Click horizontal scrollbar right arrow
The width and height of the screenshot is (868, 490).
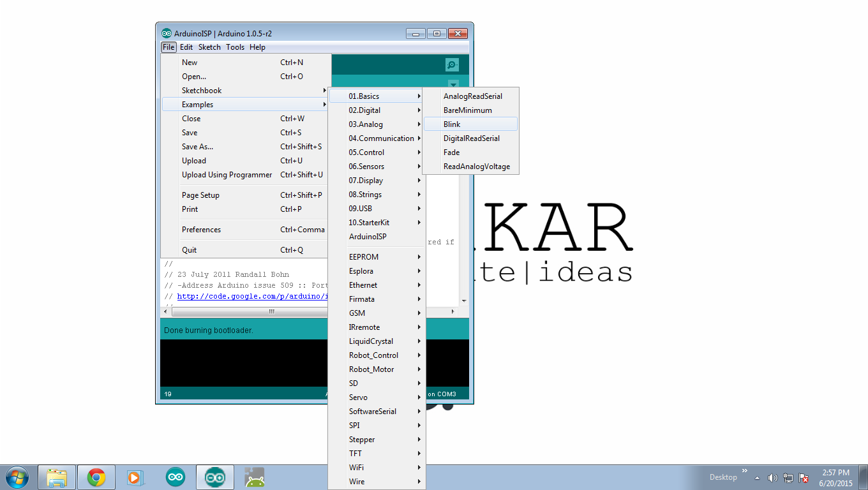[453, 312]
